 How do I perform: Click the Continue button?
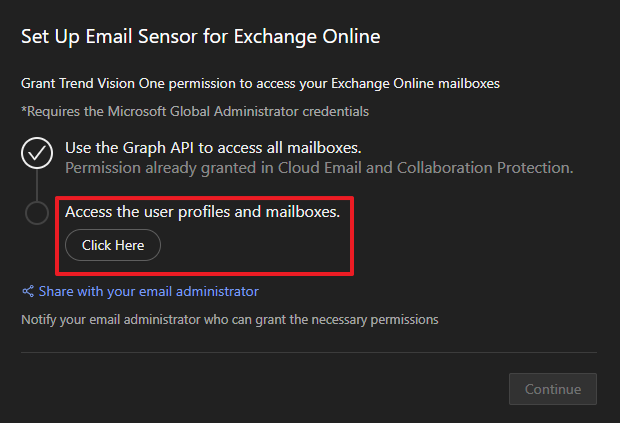[x=552, y=389]
